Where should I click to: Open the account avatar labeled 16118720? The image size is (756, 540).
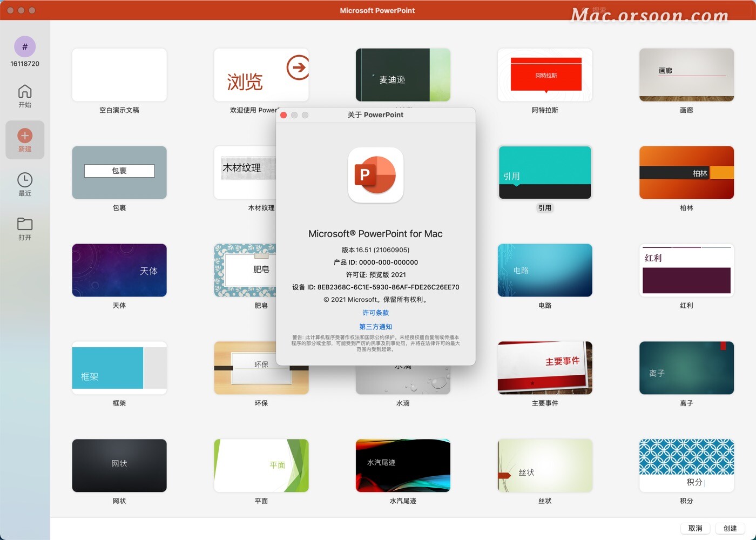(x=25, y=47)
